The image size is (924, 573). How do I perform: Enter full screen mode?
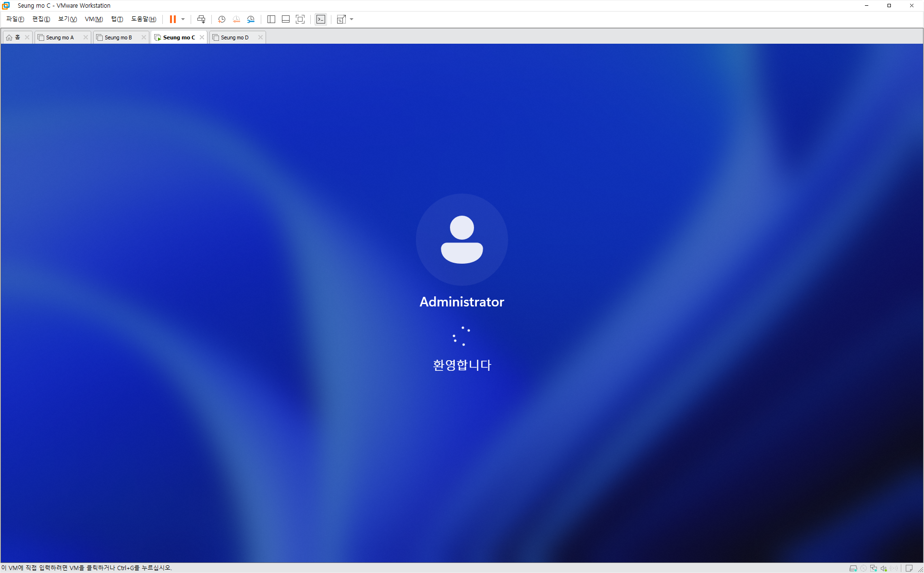pyautogui.click(x=300, y=19)
